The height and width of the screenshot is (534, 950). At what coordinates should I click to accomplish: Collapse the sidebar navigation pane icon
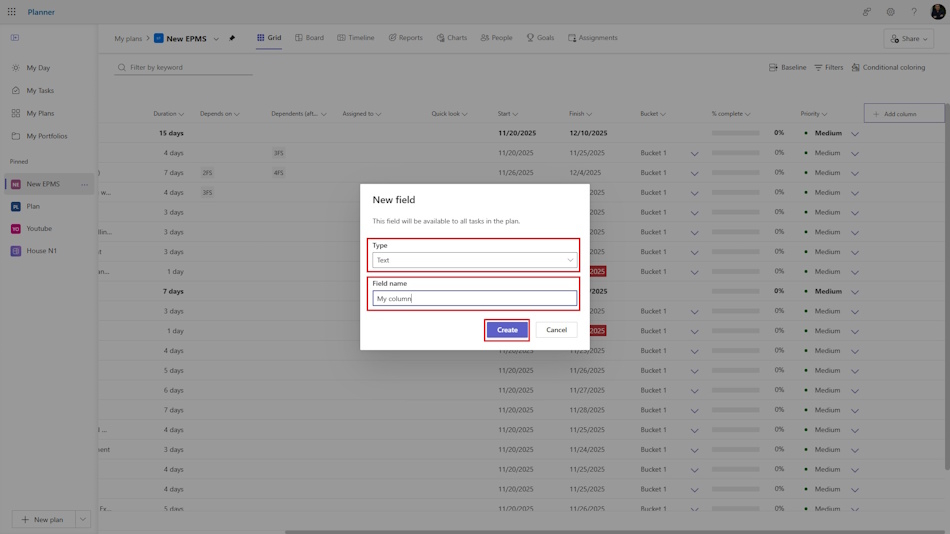click(x=15, y=38)
